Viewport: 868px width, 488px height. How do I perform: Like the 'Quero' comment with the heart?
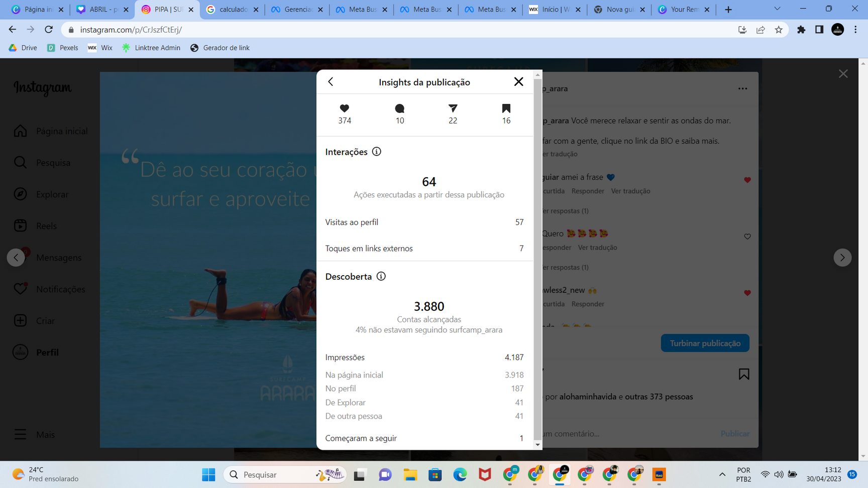(747, 236)
